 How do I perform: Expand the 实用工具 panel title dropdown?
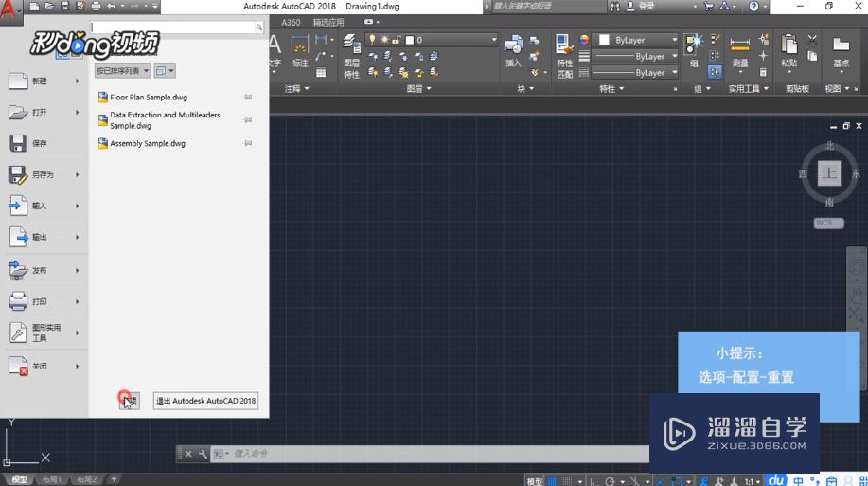748,89
